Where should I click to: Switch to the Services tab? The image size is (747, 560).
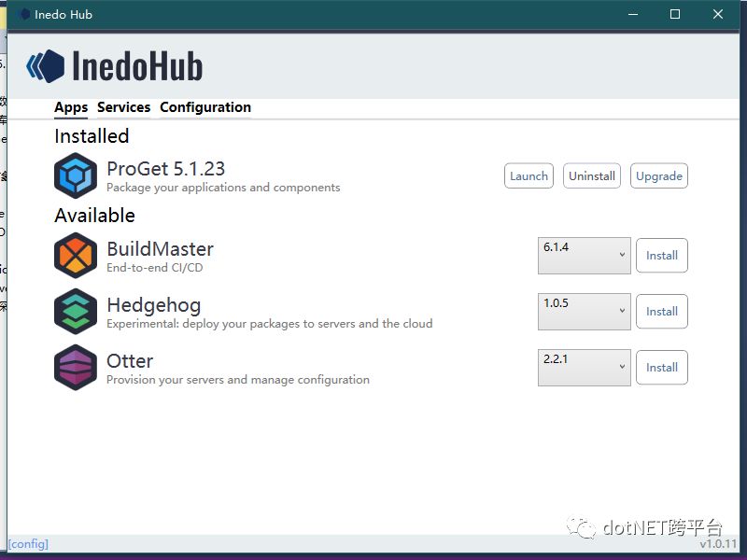click(x=124, y=107)
